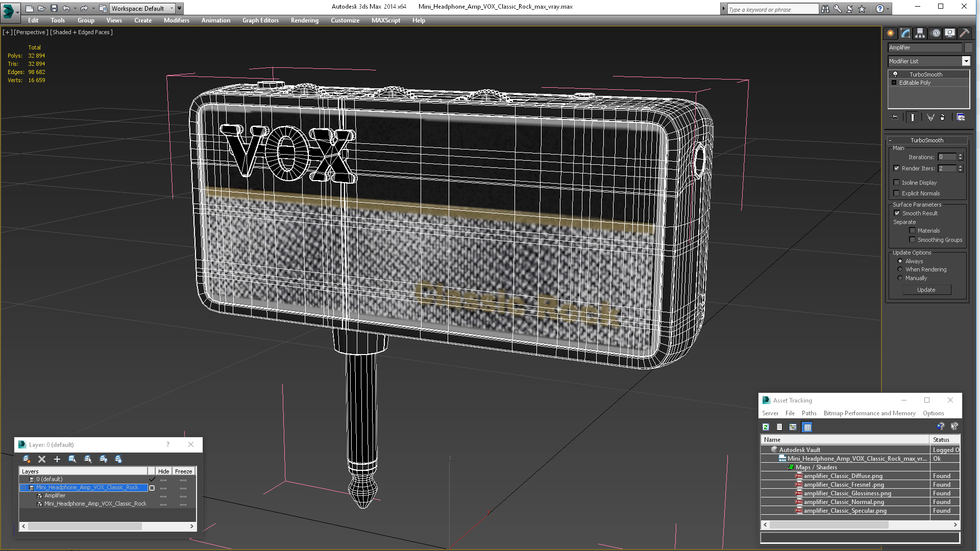Open the Modifier List dropdown
980x551 pixels.
click(x=966, y=61)
